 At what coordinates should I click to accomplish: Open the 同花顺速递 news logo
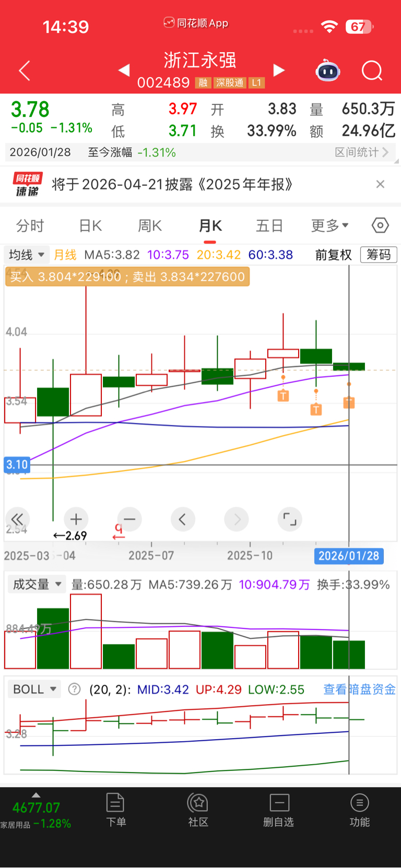[27, 185]
